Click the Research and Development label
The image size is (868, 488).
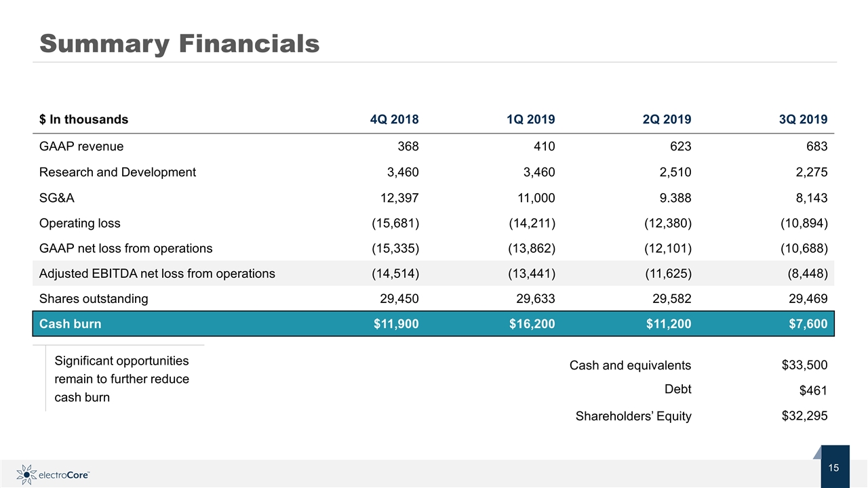(117, 171)
